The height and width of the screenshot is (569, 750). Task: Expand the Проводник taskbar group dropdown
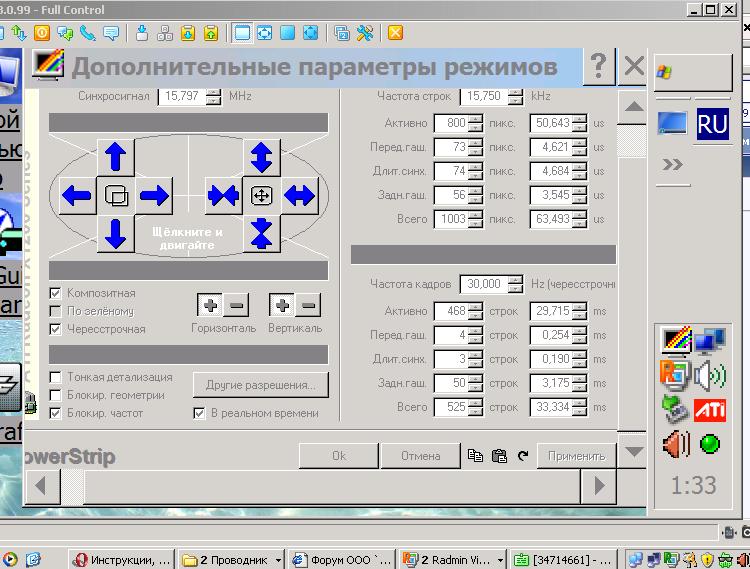pyautogui.click(x=277, y=559)
